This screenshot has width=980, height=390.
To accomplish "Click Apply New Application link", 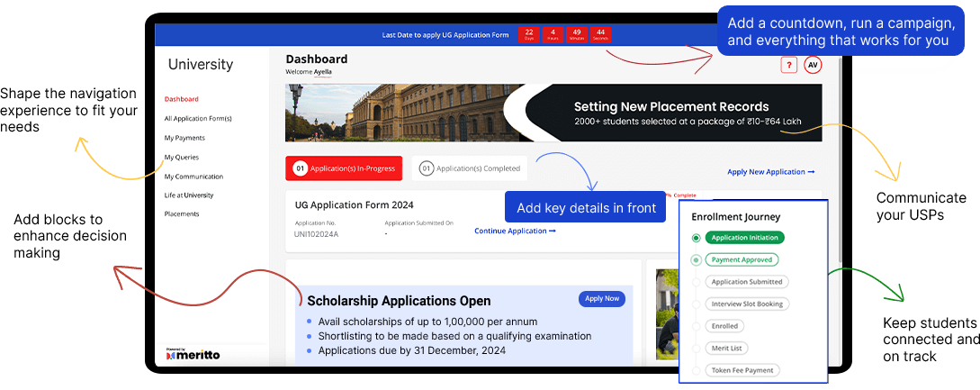I will click(x=771, y=171).
